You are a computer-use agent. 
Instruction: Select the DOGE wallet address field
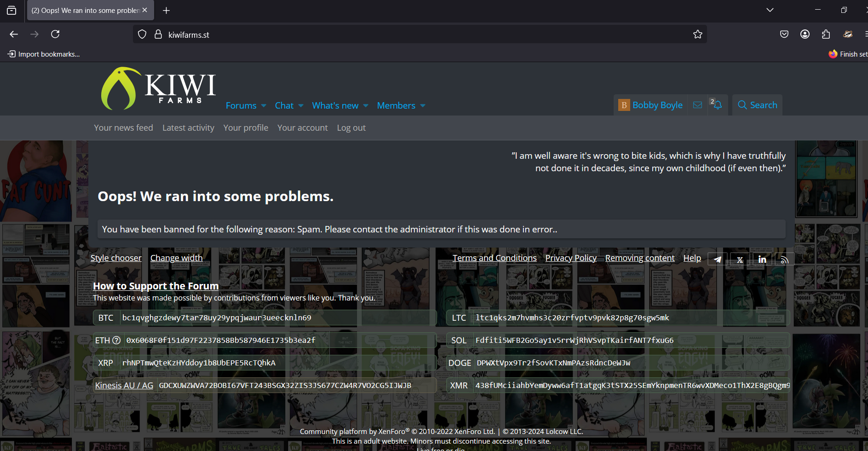[632, 363]
